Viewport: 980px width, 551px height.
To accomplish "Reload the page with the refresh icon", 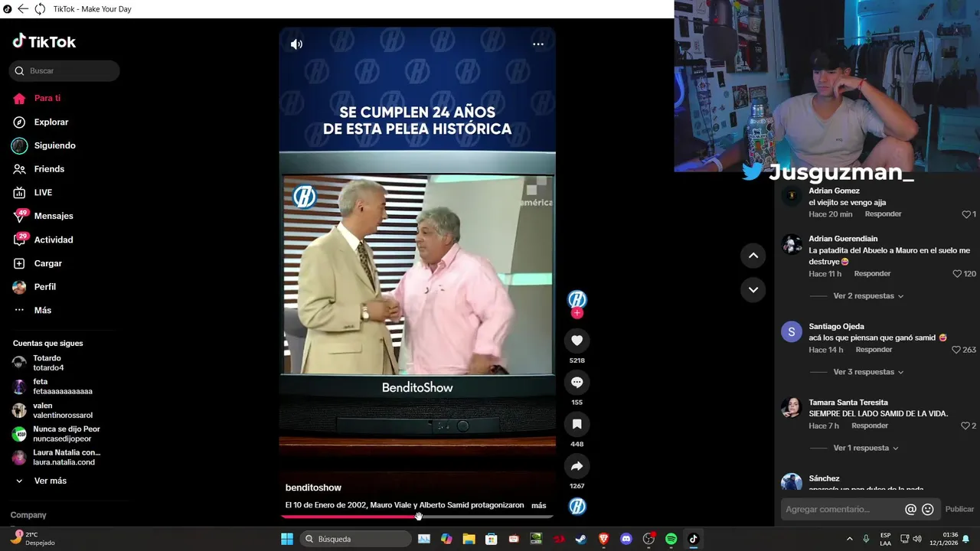I will [40, 9].
